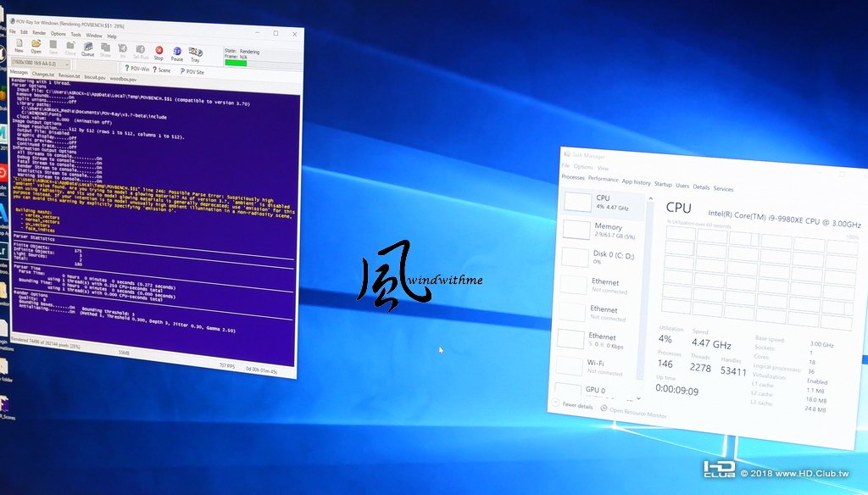Open POV-Ray Window menu
868x495 pixels.
[x=93, y=36]
